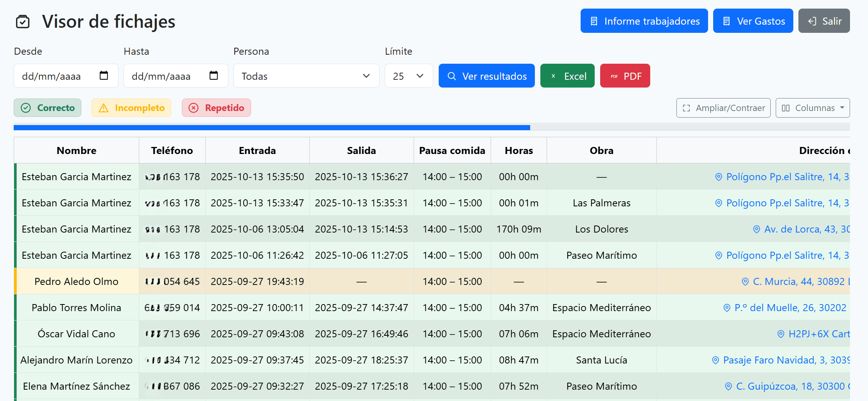868x401 pixels.
Task: Open the Persona dropdown showing Todas
Action: [306, 76]
